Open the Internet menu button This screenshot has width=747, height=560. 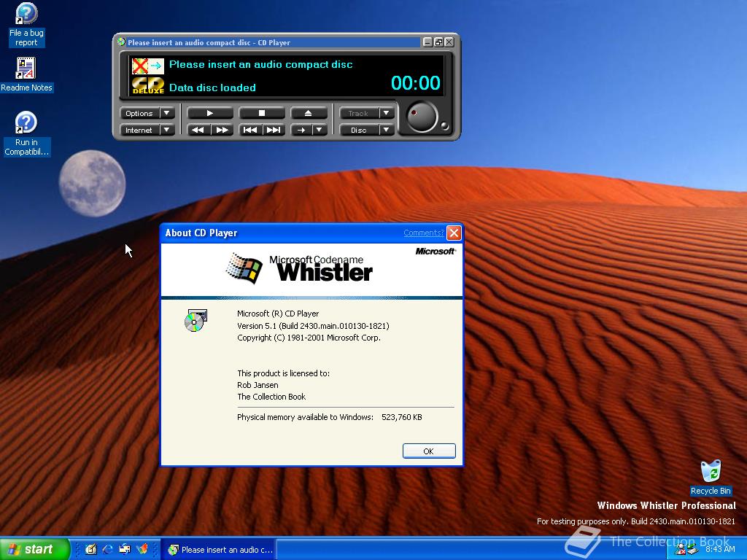[x=139, y=130]
